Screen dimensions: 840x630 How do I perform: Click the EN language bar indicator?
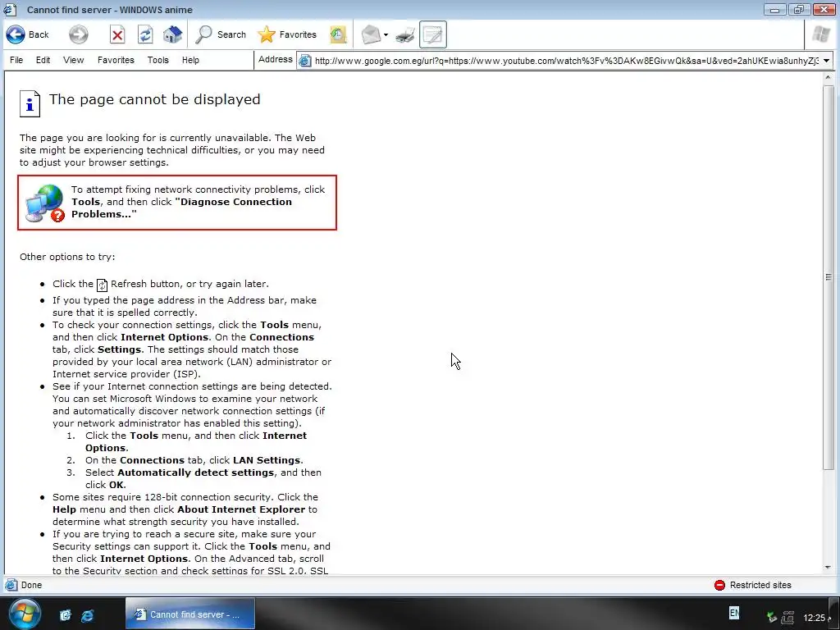(x=734, y=613)
